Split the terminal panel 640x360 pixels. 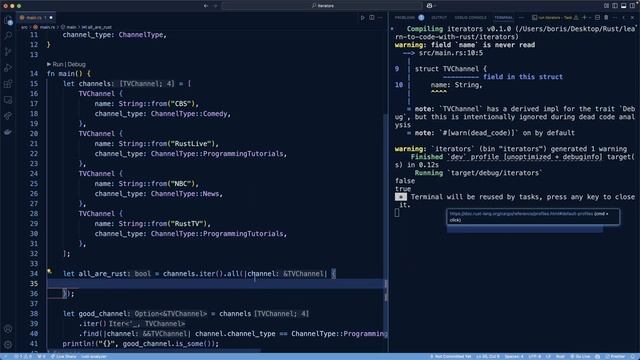click(597, 18)
